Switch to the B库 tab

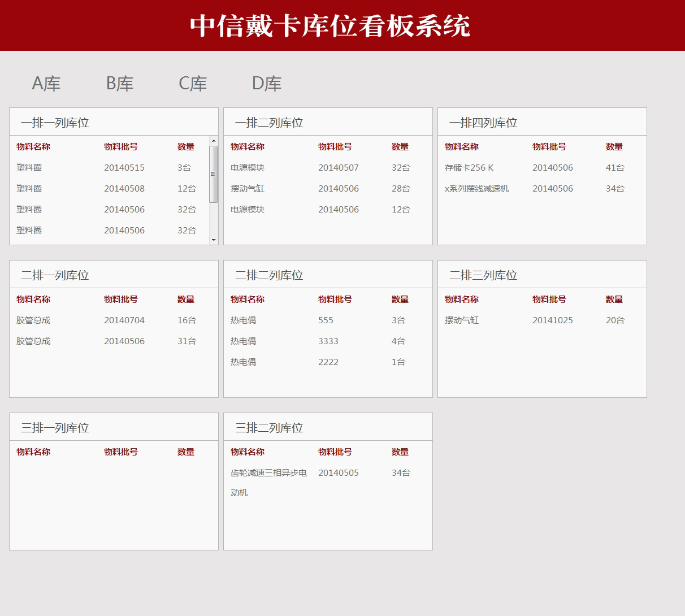(x=120, y=84)
